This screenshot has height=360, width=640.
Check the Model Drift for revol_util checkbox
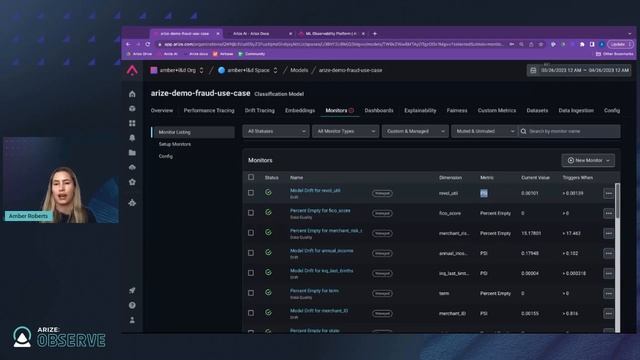pos(251,193)
